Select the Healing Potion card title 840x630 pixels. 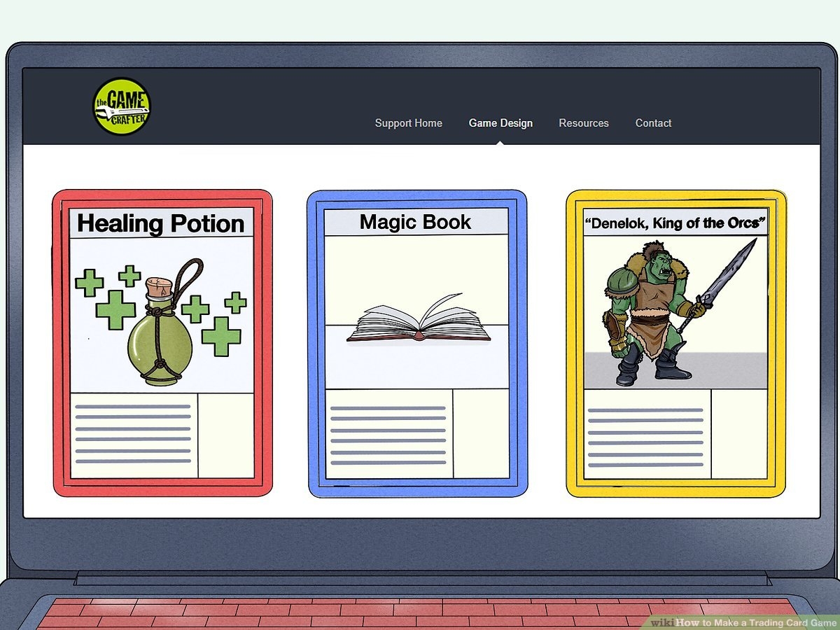click(x=161, y=223)
